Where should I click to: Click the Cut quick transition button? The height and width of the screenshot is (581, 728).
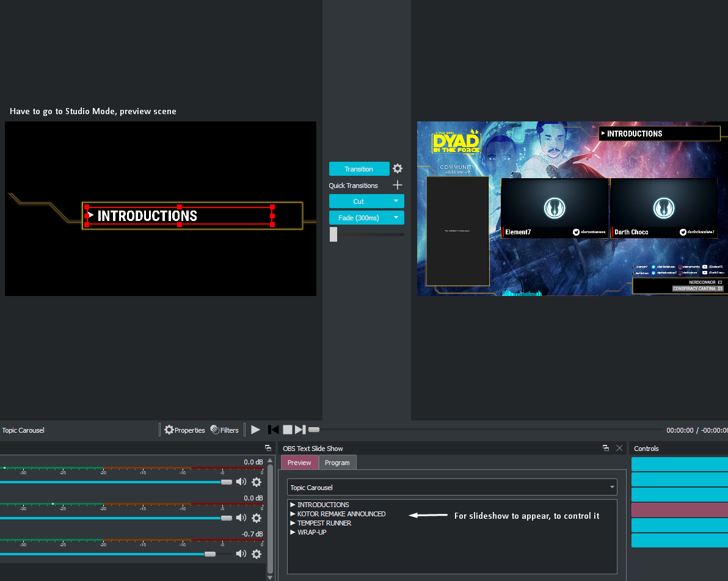(359, 201)
